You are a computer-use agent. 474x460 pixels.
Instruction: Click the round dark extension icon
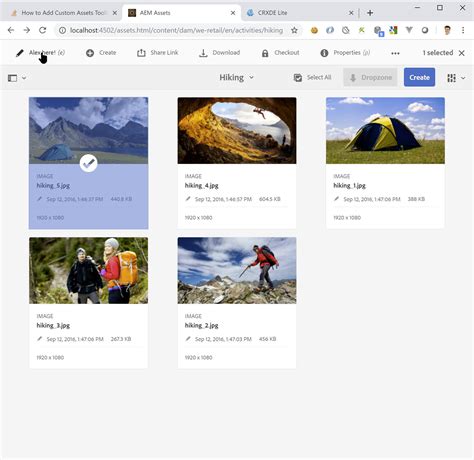click(x=425, y=30)
